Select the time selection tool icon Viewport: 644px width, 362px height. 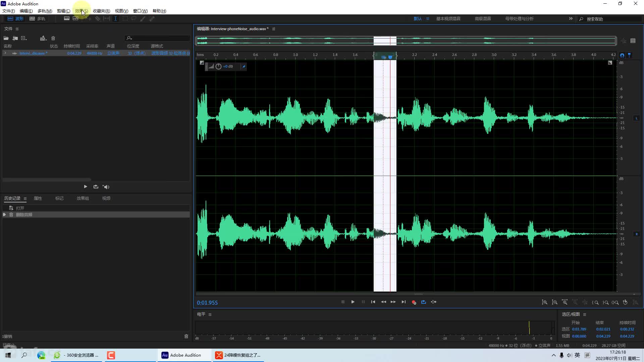pos(116,18)
